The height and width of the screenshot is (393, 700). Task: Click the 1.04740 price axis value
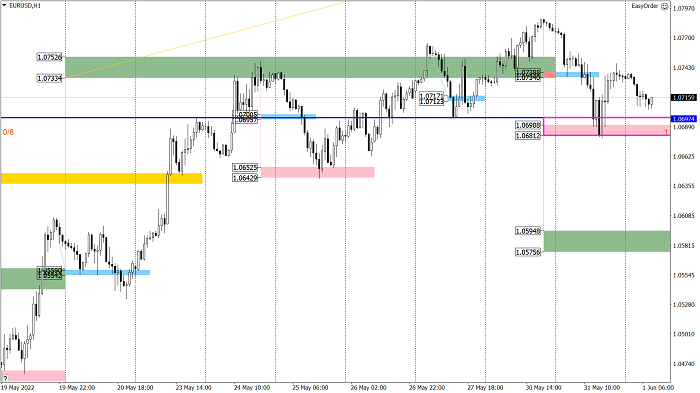(683, 364)
